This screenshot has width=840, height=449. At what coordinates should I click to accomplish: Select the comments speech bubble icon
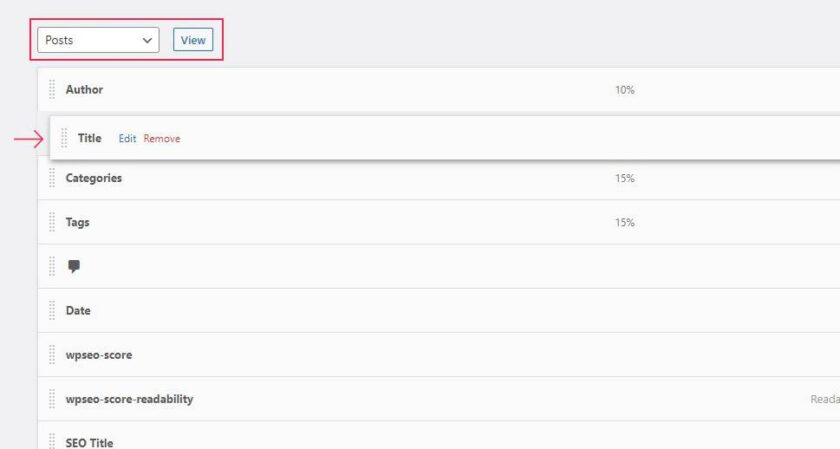click(x=74, y=266)
